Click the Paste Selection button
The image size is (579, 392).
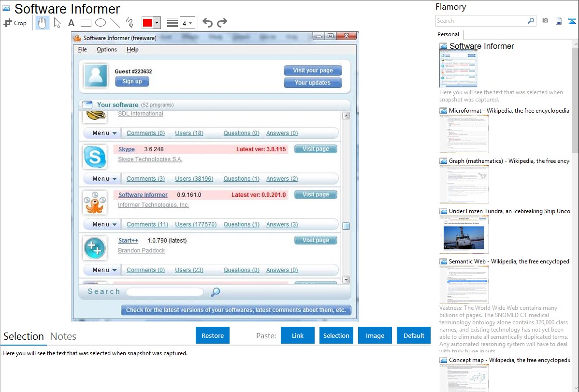[x=336, y=335]
